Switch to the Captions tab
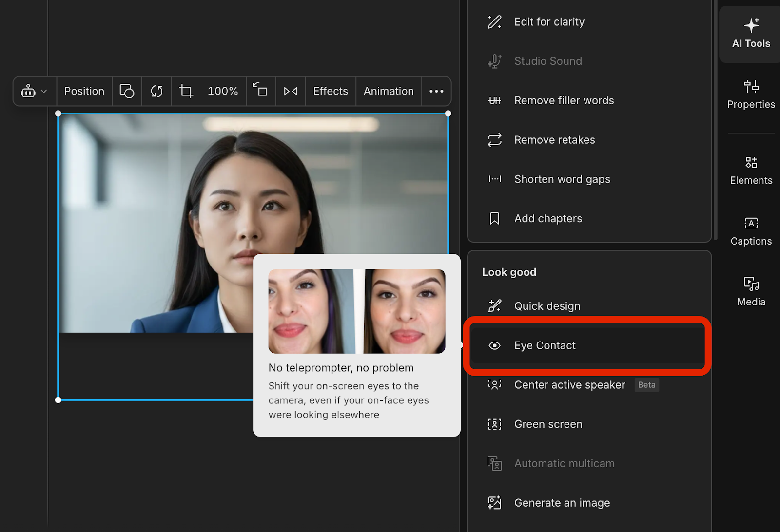The width and height of the screenshot is (780, 532). [751, 231]
